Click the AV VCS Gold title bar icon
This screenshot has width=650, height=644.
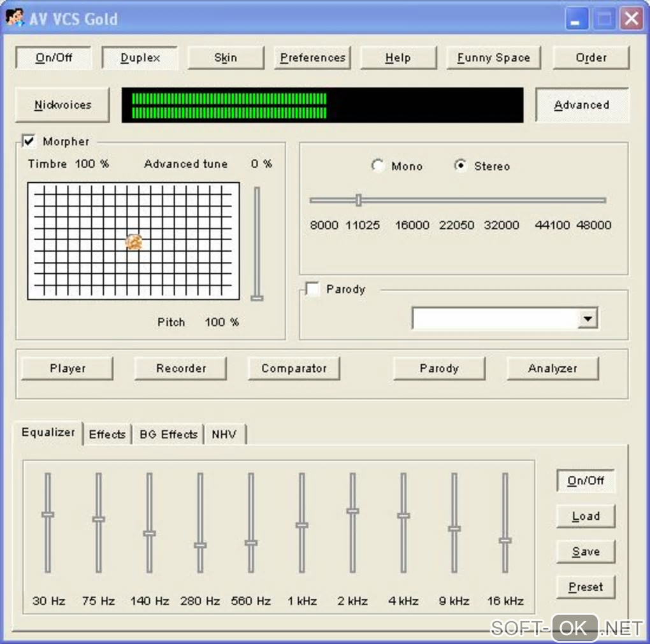15,18
